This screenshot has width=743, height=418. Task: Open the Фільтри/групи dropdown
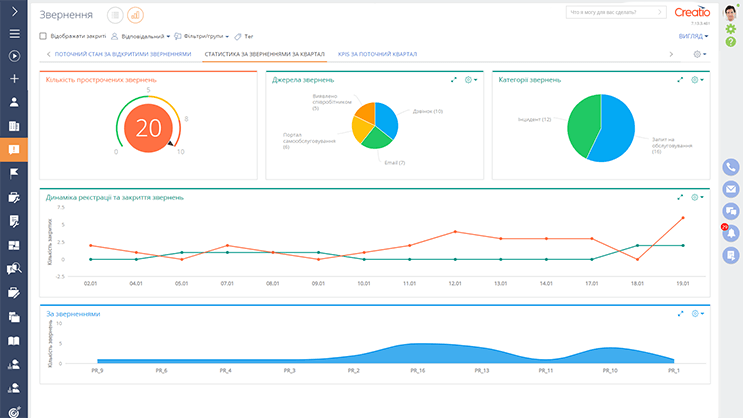tap(200, 35)
